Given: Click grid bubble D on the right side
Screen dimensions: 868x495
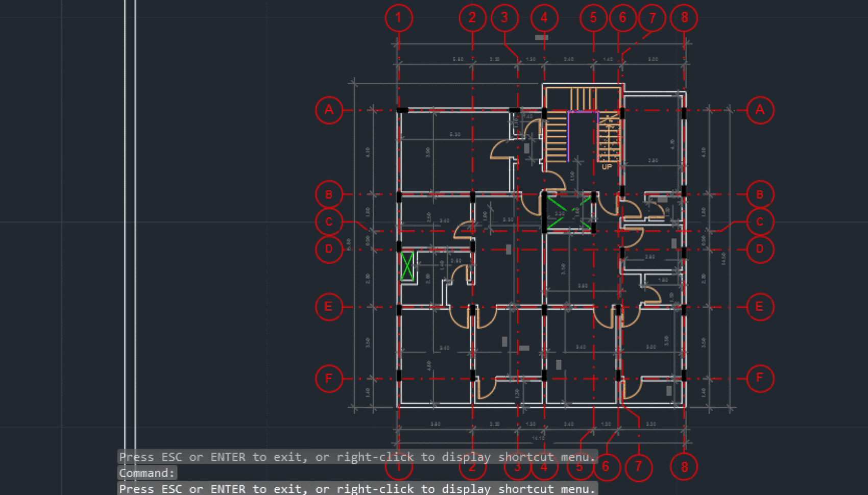Looking at the screenshot, I should tap(760, 249).
